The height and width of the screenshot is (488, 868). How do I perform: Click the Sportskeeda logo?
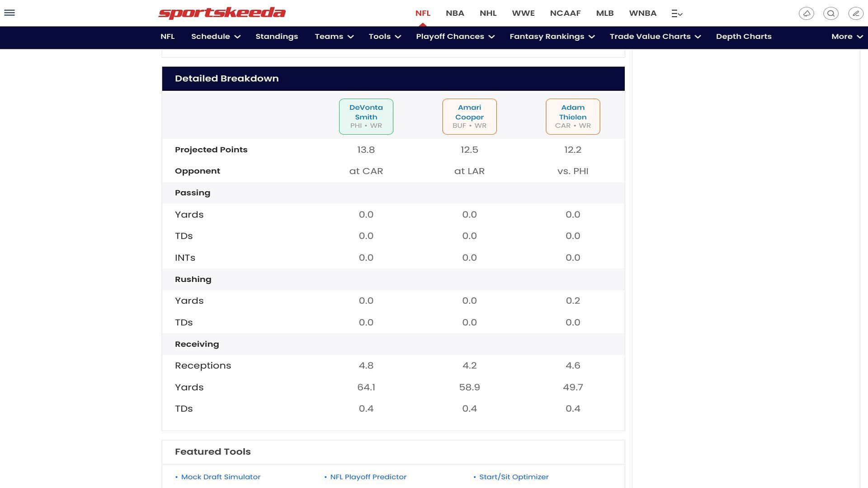[x=222, y=13]
